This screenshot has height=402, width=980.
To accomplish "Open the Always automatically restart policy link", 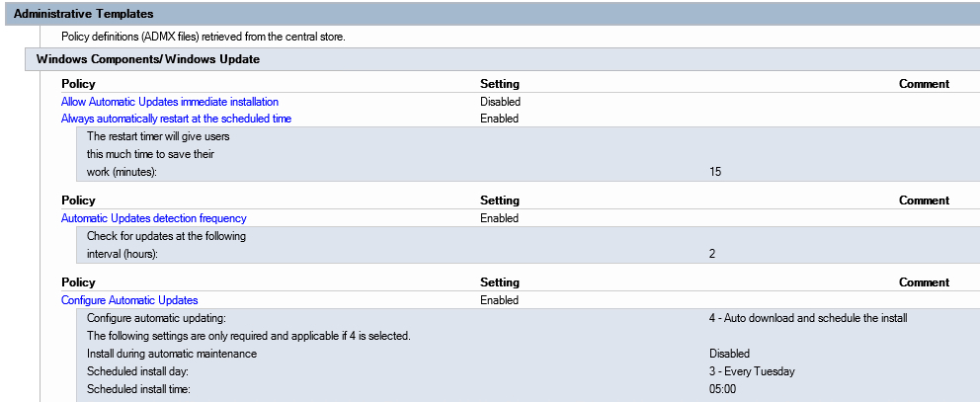I will (176, 119).
